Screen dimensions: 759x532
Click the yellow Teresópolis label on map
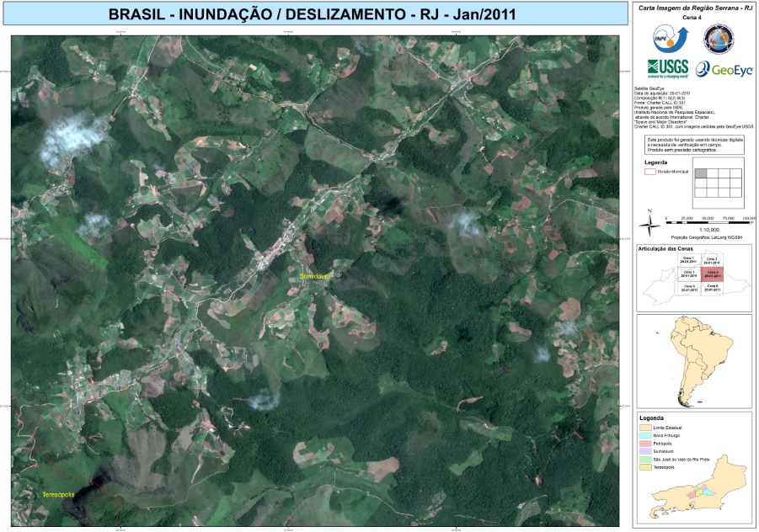tap(58, 494)
